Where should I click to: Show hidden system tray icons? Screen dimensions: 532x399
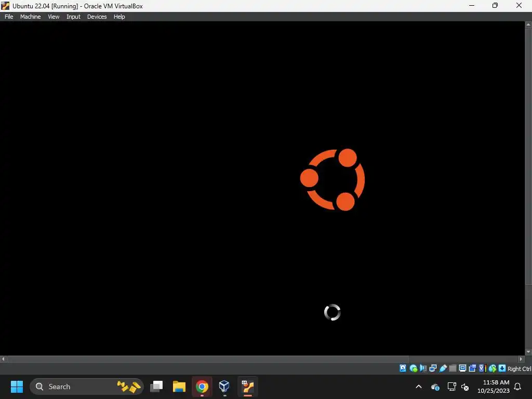419,387
